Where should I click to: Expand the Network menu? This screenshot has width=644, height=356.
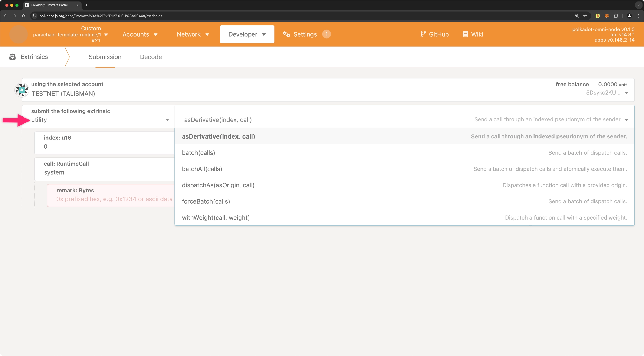point(193,34)
